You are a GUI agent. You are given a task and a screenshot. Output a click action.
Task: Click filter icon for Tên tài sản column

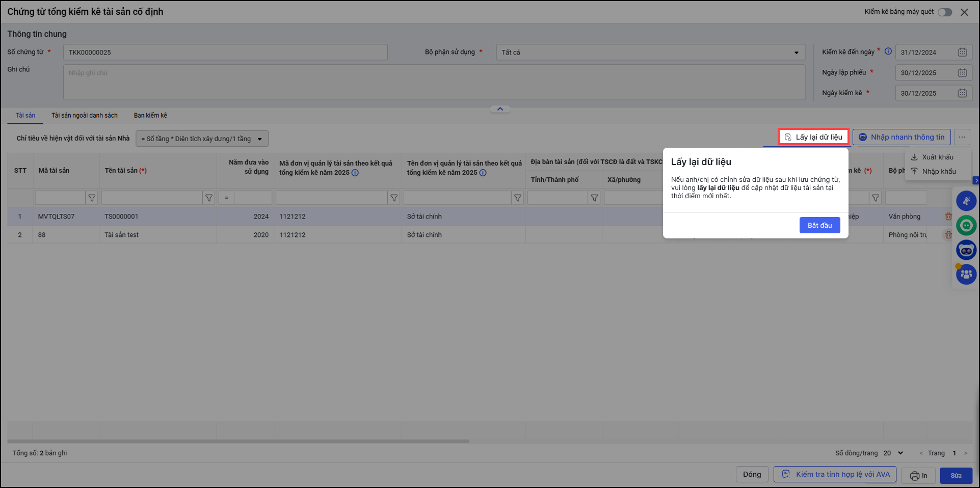[x=209, y=198]
